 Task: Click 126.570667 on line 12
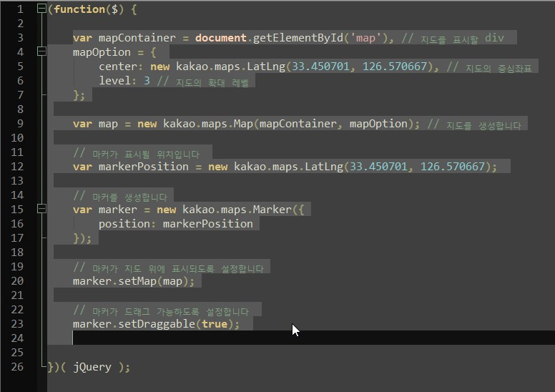click(452, 167)
